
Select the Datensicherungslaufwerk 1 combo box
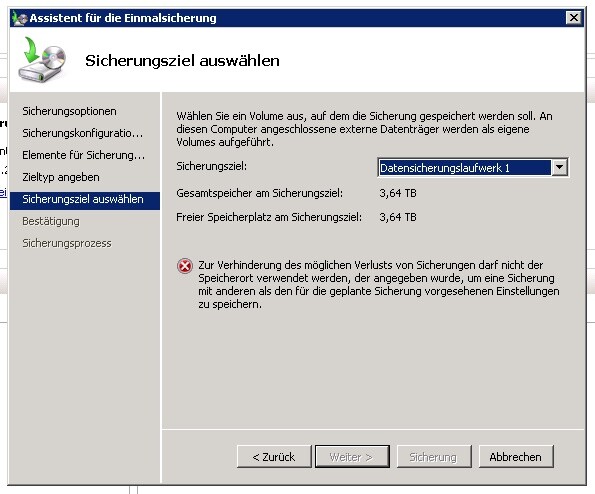473,167
